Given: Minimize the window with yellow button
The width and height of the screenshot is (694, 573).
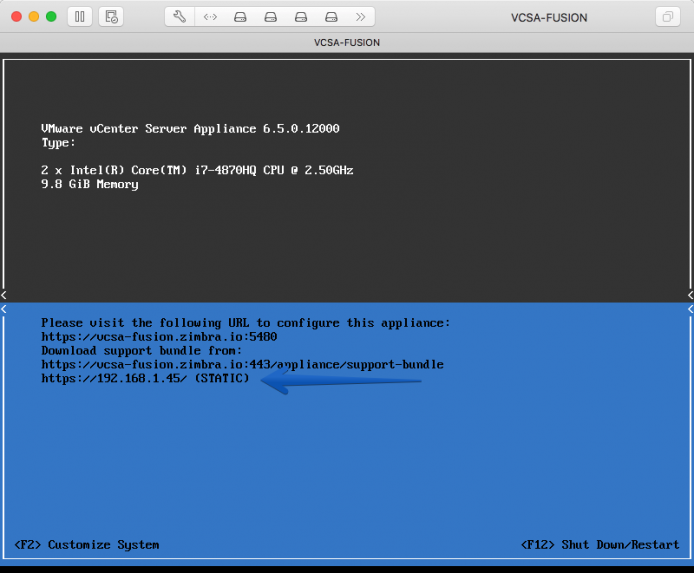Looking at the screenshot, I should tap(34, 17).
